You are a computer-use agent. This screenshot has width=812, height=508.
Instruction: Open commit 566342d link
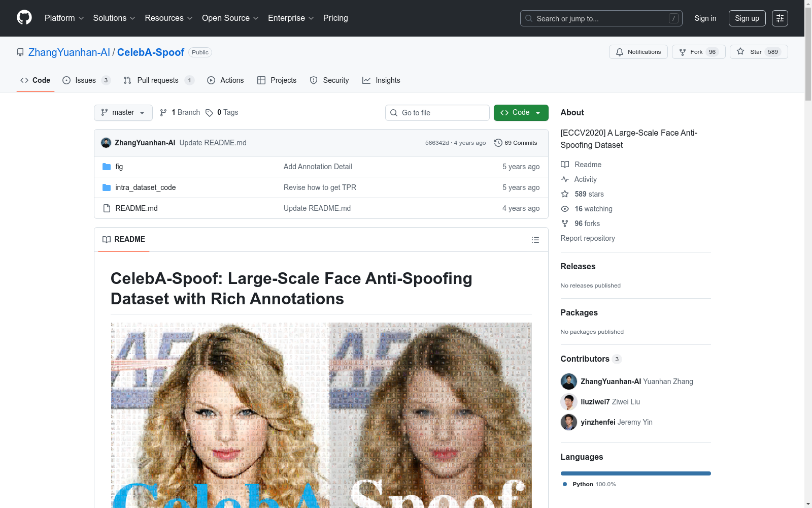[437, 143]
